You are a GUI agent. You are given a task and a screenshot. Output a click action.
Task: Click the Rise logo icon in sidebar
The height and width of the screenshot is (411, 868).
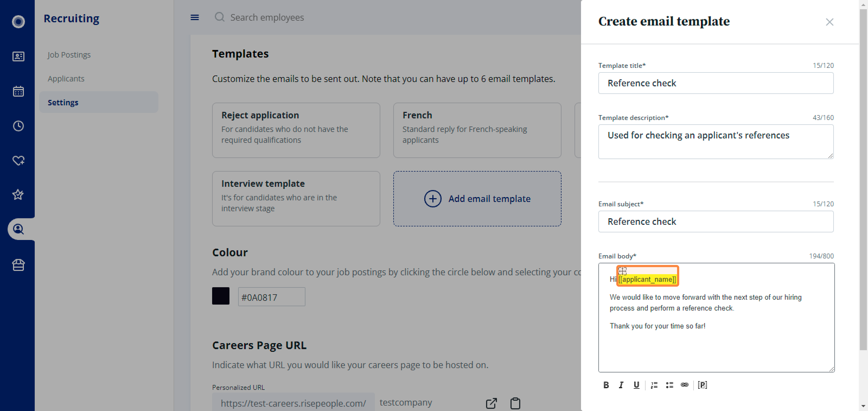pyautogui.click(x=18, y=21)
